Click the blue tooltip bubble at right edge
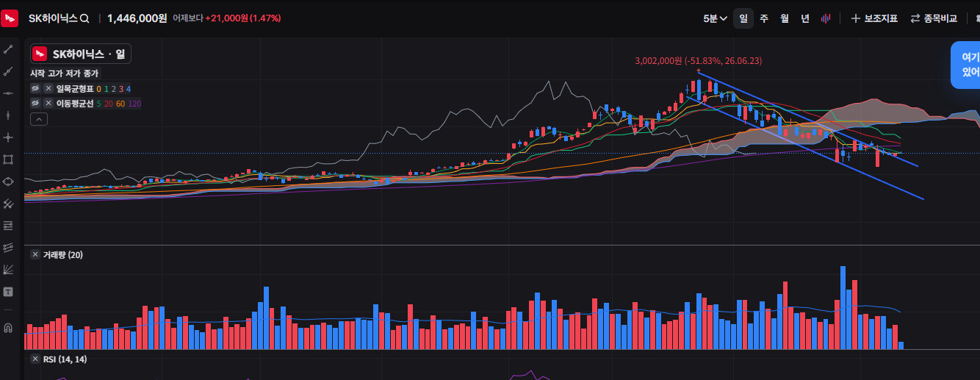The image size is (980, 380). coord(965,65)
